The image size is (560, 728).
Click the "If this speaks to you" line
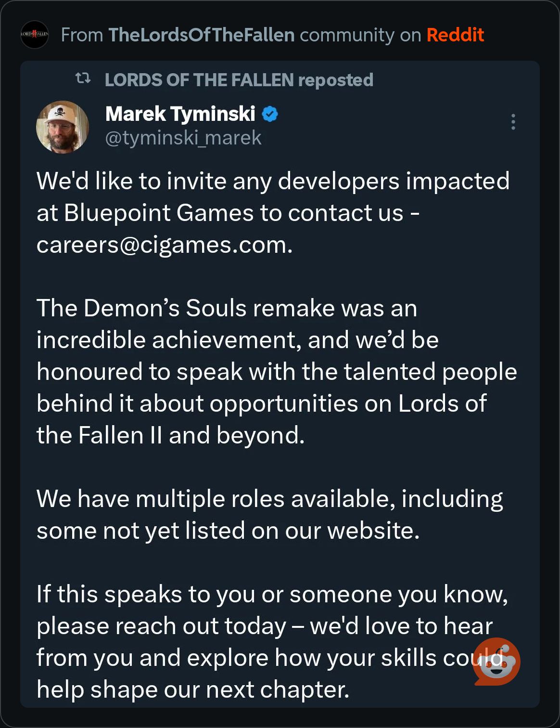coord(272,594)
